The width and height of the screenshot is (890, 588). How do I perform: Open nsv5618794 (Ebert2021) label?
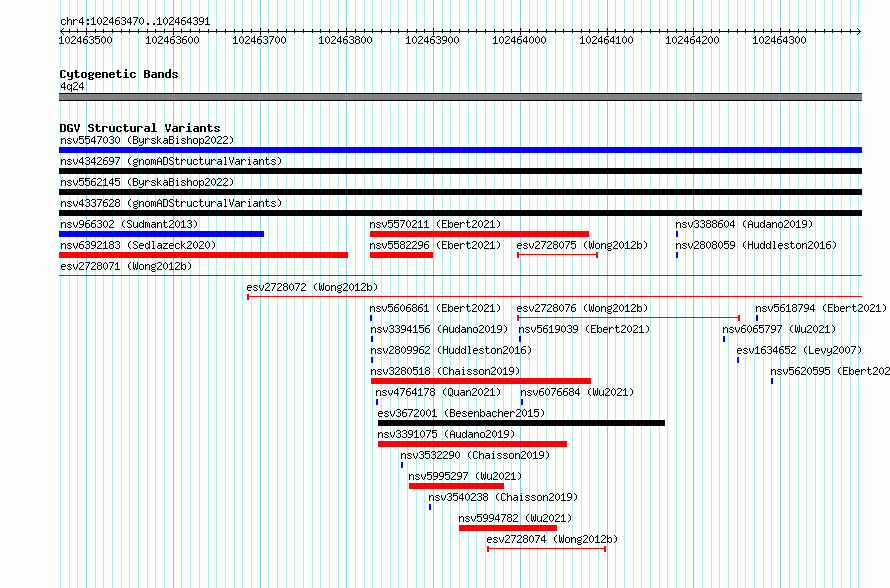click(x=821, y=308)
